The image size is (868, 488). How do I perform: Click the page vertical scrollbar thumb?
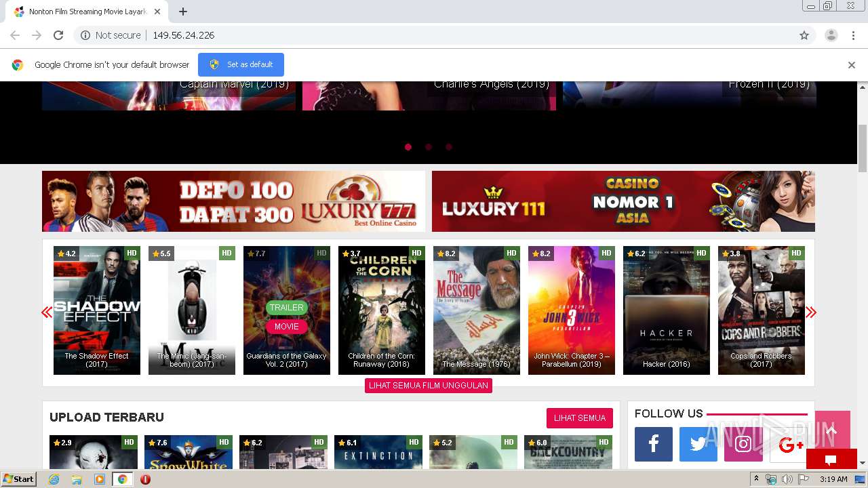[863, 149]
